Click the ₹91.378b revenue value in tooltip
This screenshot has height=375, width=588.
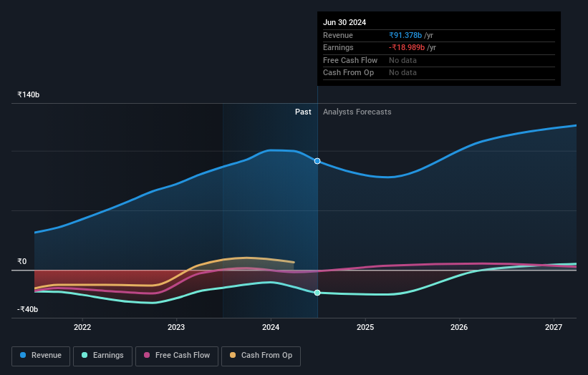click(x=405, y=35)
